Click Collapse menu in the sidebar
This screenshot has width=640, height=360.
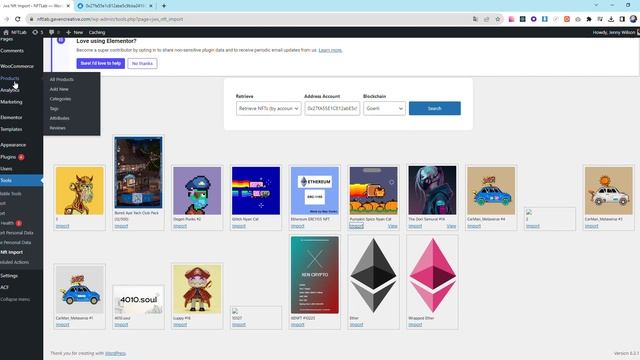[x=15, y=299]
